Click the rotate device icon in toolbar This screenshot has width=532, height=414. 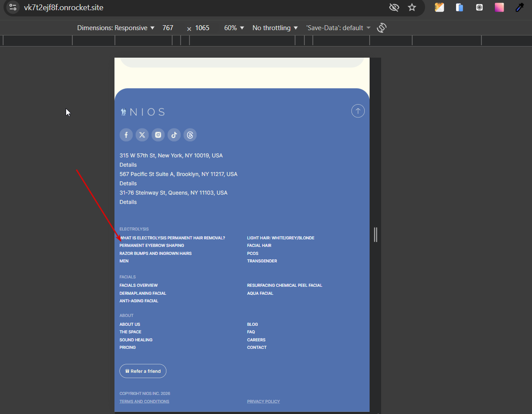(x=382, y=28)
